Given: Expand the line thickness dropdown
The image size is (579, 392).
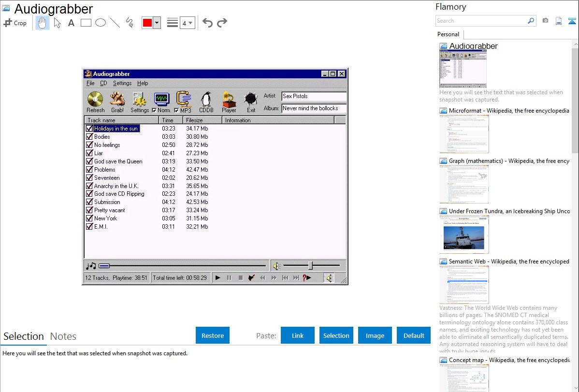Looking at the screenshot, I should pos(187,23).
